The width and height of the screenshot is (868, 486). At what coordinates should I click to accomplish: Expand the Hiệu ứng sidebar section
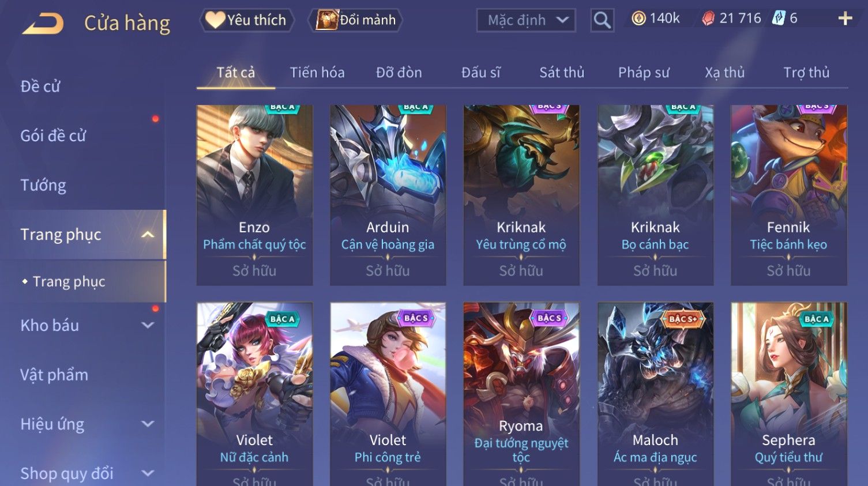[148, 424]
